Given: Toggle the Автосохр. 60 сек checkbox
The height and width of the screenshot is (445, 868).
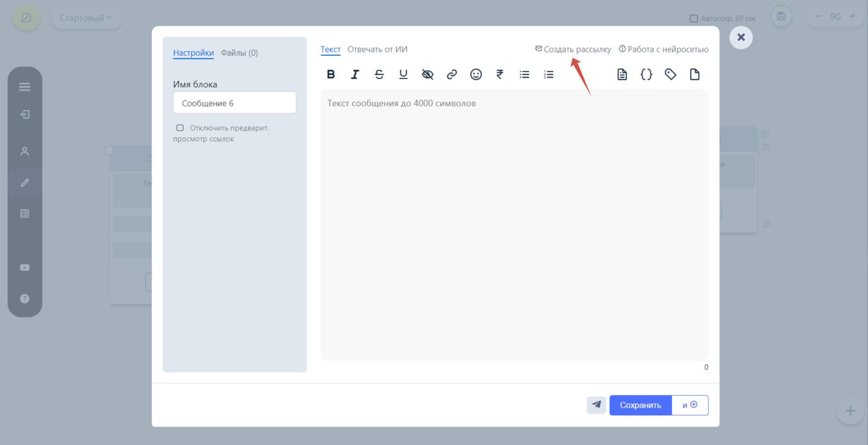Looking at the screenshot, I should [694, 18].
